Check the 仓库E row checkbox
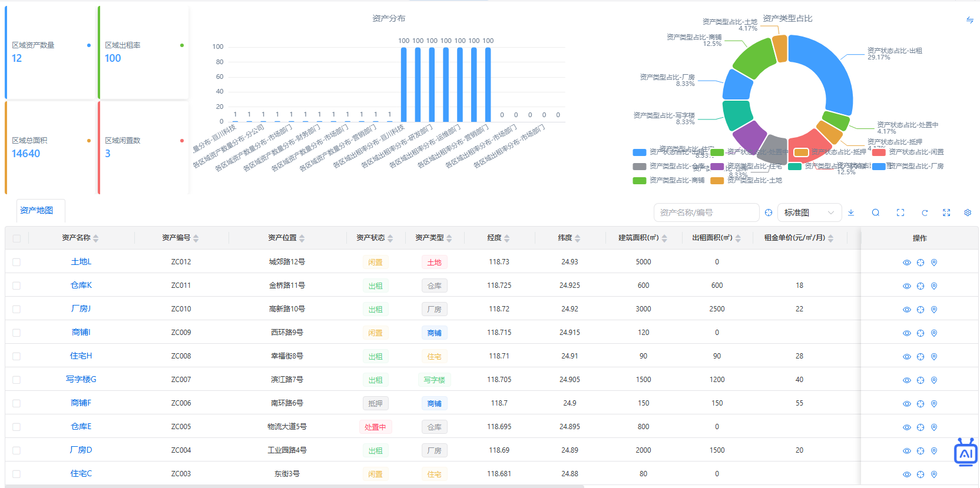Viewport: 980px width, 488px height. [16, 427]
